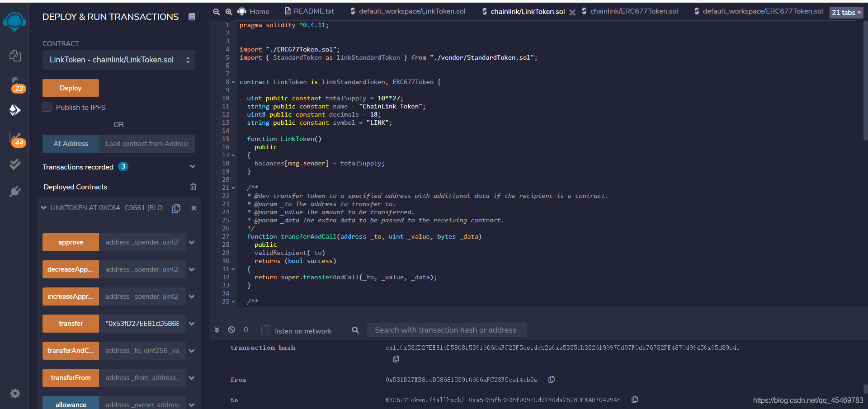Expand the decreaseApproval function parameters
The image size is (868, 409).
192,269
